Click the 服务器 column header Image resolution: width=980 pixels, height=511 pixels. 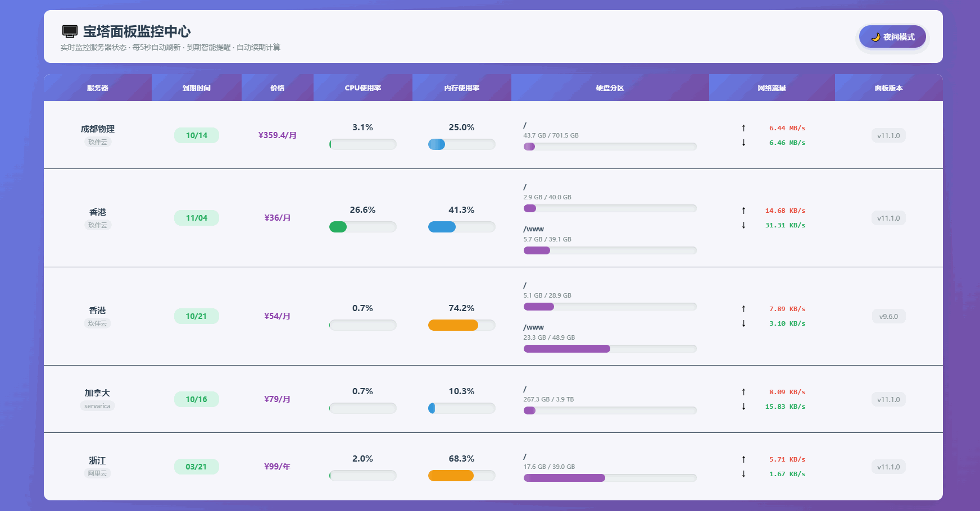click(98, 88)
